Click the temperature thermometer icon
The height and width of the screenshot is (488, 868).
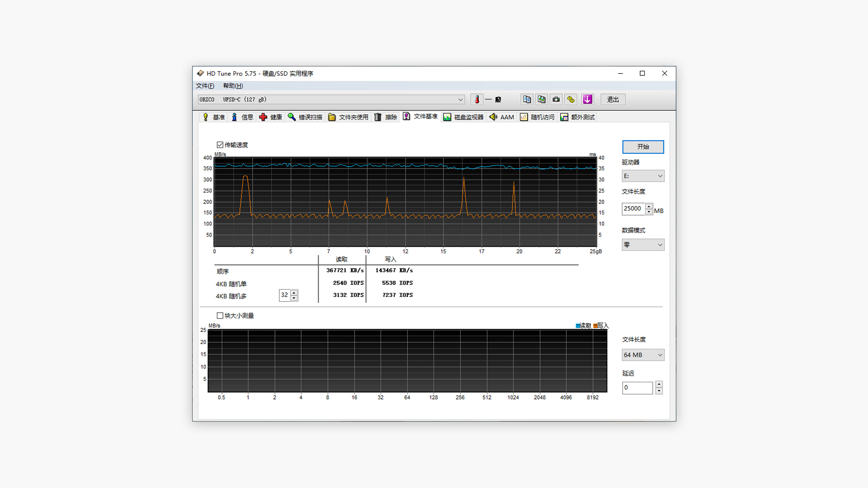476,99
